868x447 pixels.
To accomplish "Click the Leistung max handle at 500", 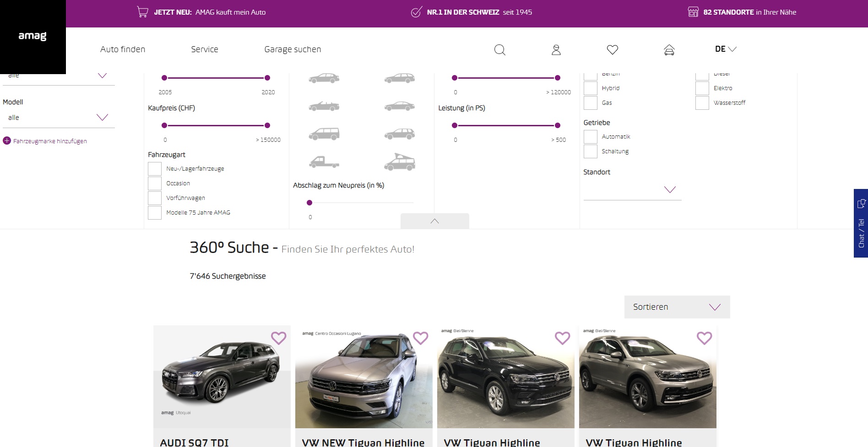I will tap(558, 125).
